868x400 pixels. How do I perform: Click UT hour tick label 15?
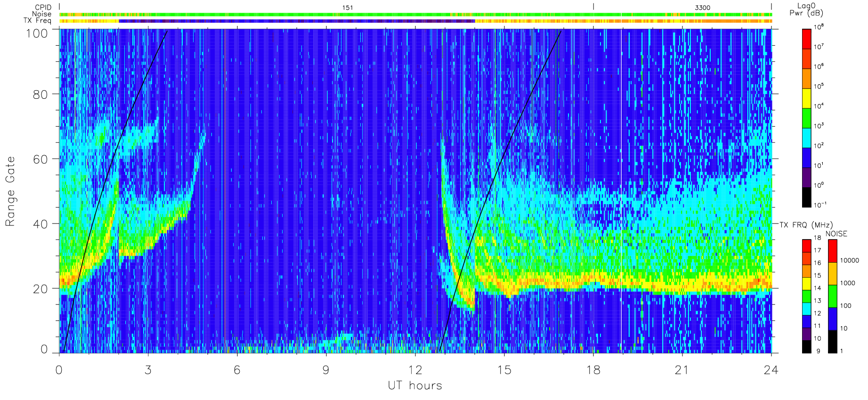point(504,370)
